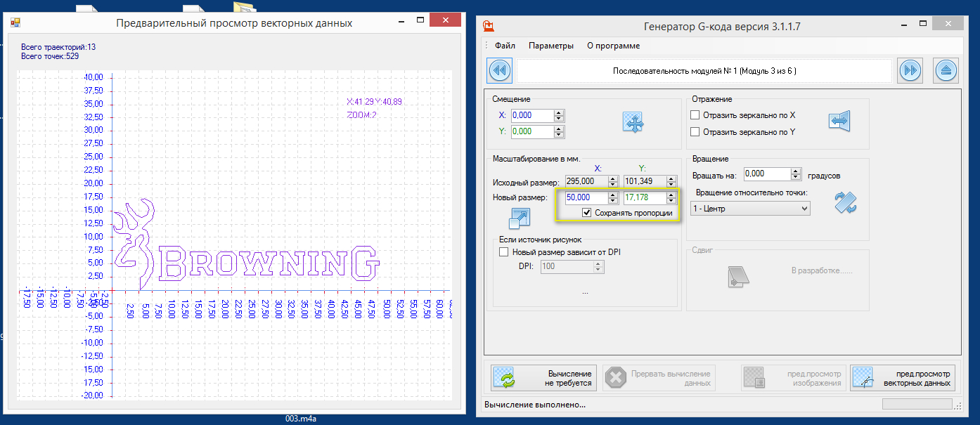Increase offset Y value with up stepper

pyautogui.click(x=559, y=129)
